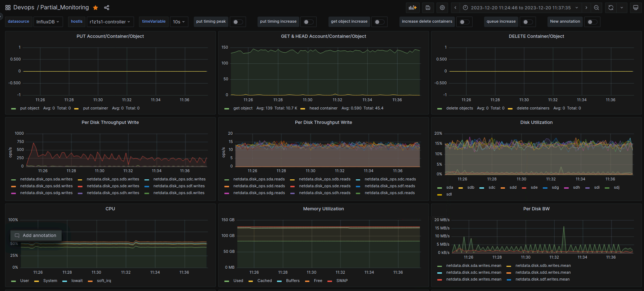This screenshot has width=644, height=291.
Task: Expand the r1z1s1-controller hosts dropdown
Action: point(110,22)
